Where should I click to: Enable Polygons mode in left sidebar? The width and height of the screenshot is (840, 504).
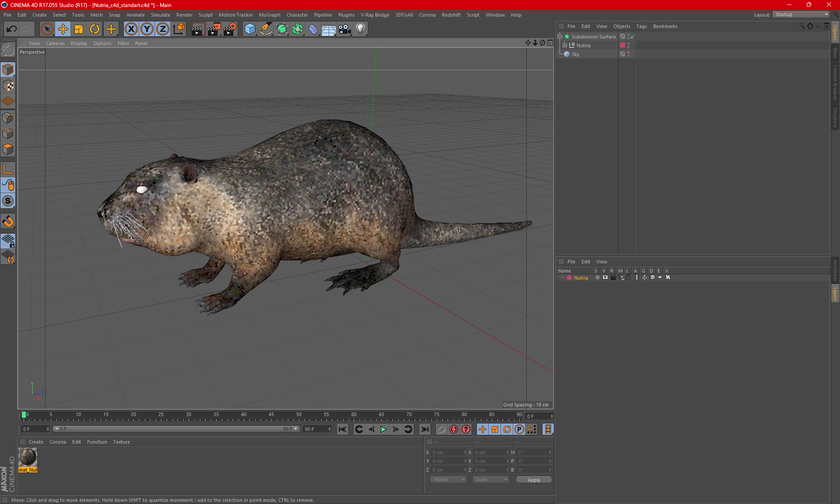[x=8, y=149]
